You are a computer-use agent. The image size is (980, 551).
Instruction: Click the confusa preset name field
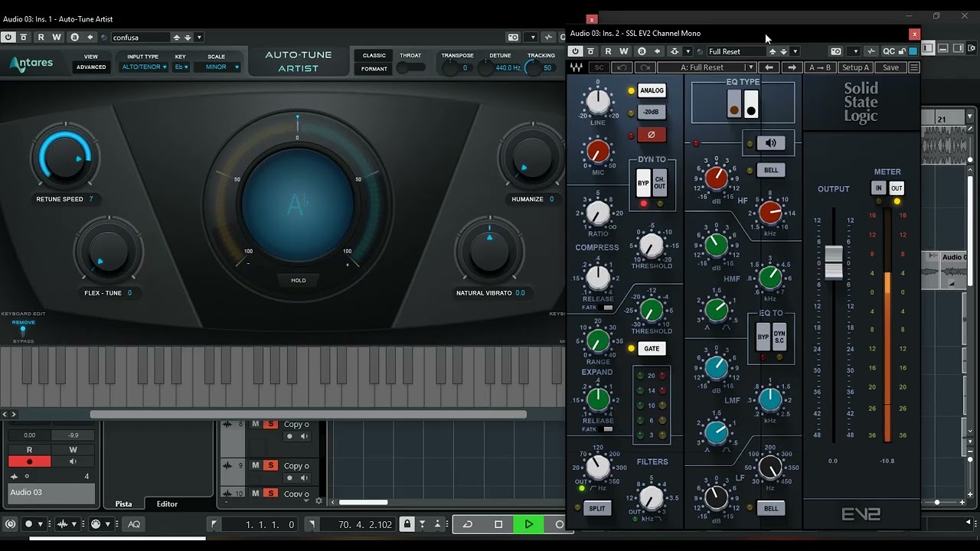click(x=139, y=37)
